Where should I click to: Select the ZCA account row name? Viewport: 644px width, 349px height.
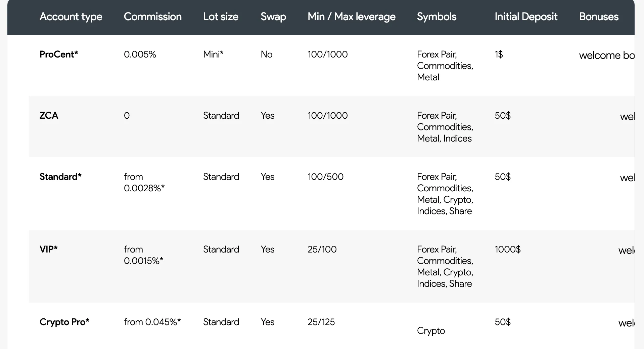click(x=49, y=115)
